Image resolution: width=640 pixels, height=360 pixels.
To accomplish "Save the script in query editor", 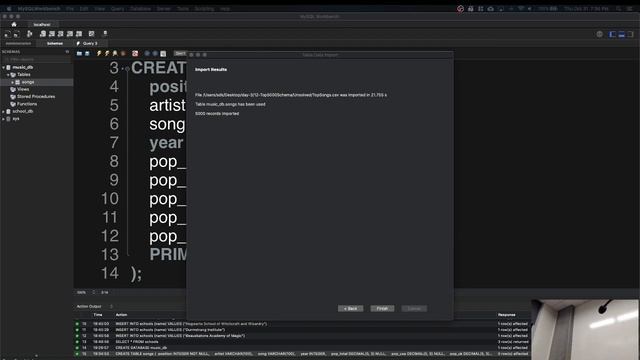I will 87,53.
